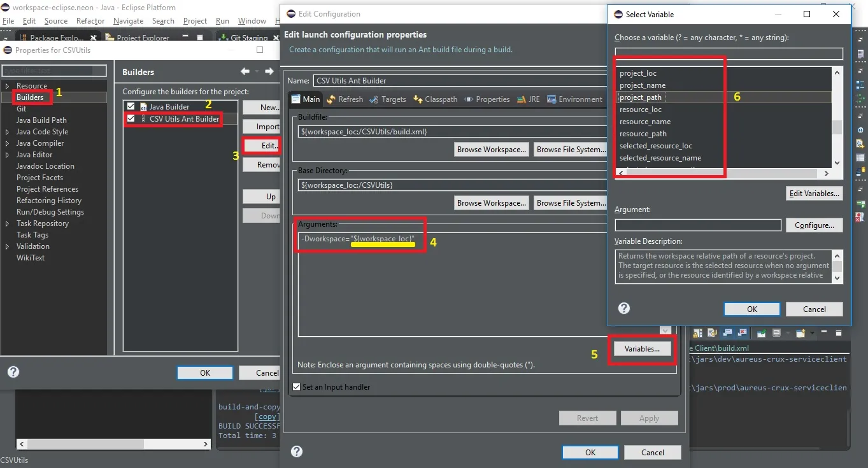This screenshot has width=868, height=468.
Task: Click Cancel in Edit Configuration dialog
Action: coord(652,452)
